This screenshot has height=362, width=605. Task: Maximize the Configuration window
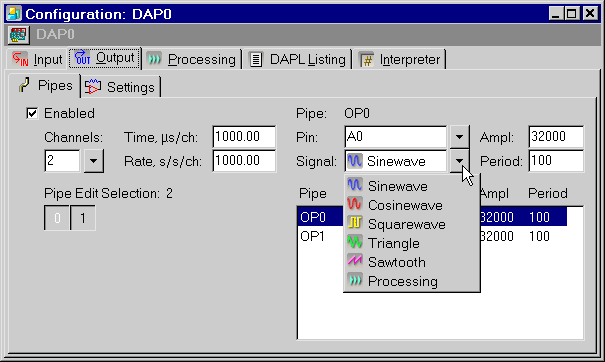click(571, 14)
